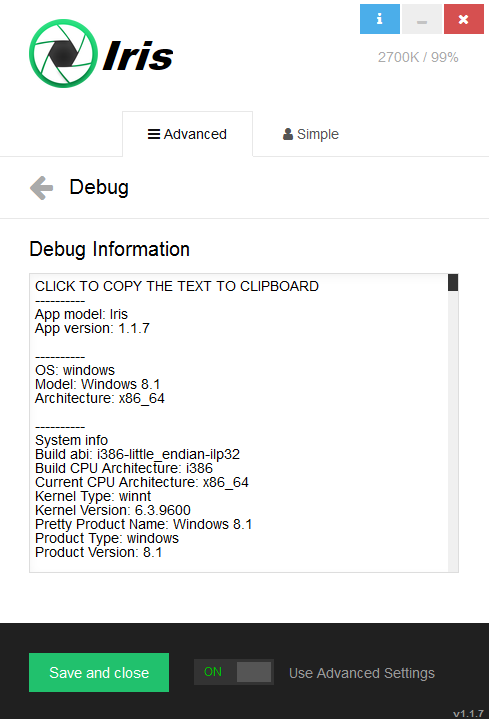The image size is (489, 719).
Task: Click CLICK TO COPY THE TEXT line
Action: click(x=177, y=286)
